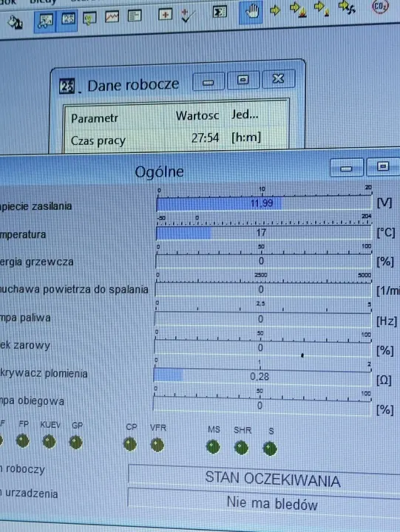400x532 pixels.
Task: Click the yellow arrow with large flame icon
Action: coord(299,9)
